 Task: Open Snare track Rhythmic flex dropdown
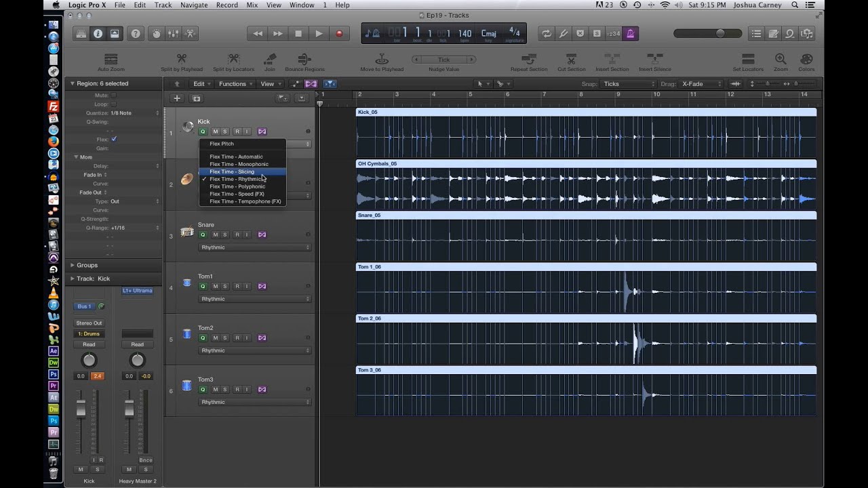coord(254,247)
